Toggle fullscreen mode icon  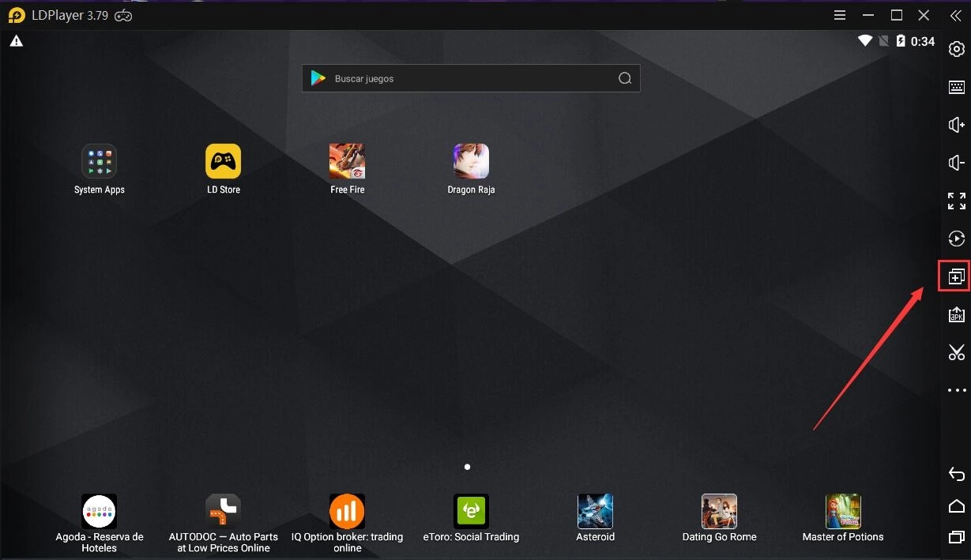click(956, 201)
